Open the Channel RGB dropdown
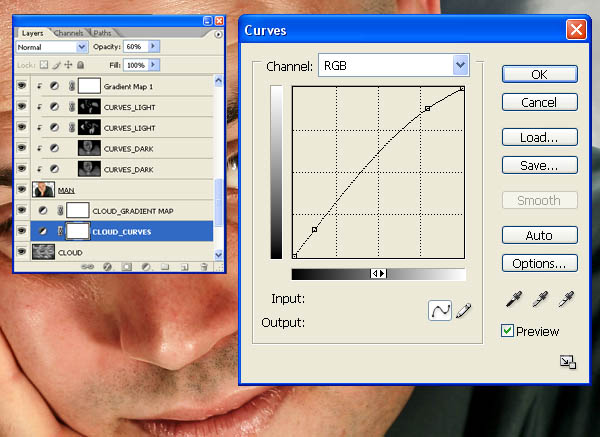 460,65
